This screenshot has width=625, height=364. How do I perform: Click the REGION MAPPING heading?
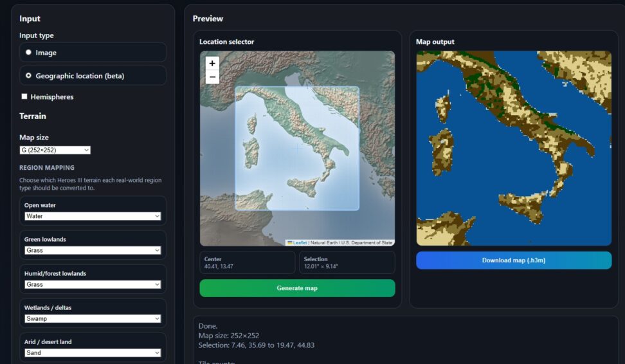tap(47, 168)
